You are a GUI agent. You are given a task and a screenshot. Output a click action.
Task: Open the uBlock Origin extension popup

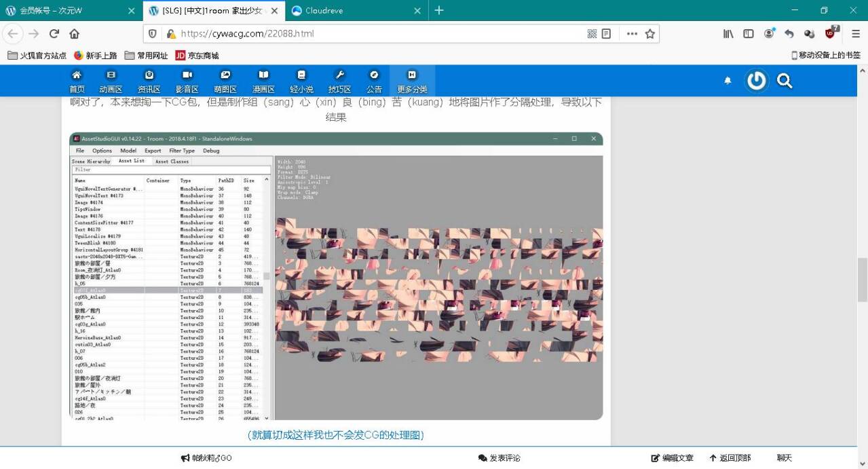(x=831, y=33)
